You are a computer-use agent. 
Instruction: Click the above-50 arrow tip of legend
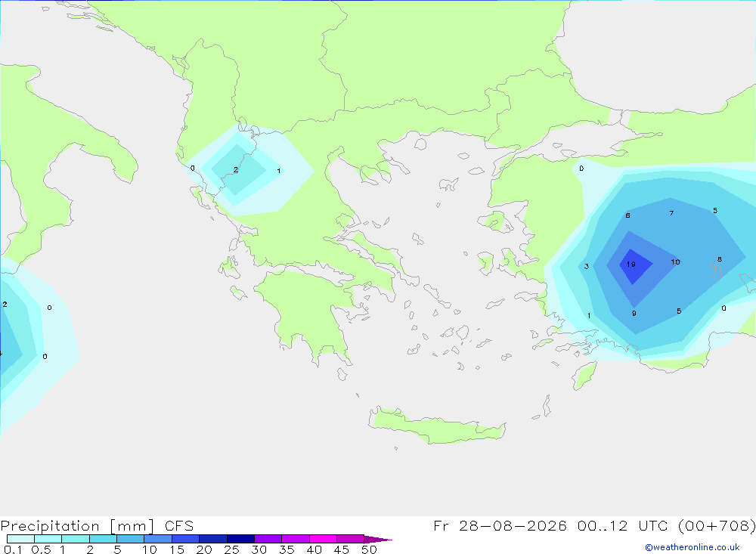[378, 540]
